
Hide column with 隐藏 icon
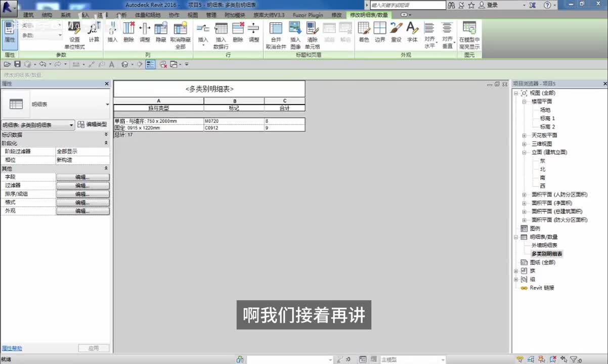161,32
